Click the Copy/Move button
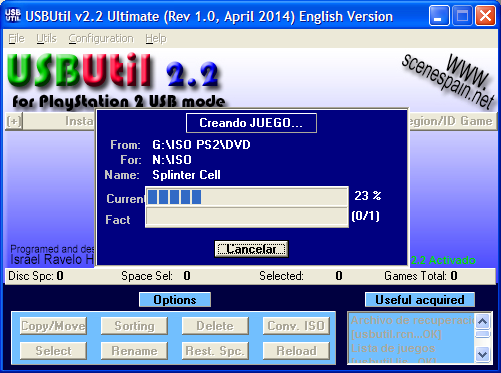Screen dimensions: 501x373 coord(53,326)
